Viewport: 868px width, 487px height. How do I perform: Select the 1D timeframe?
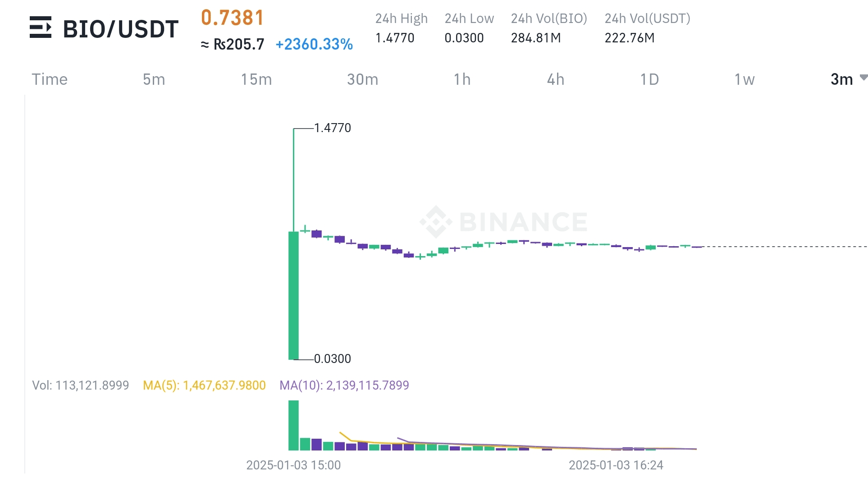(649, 79)
